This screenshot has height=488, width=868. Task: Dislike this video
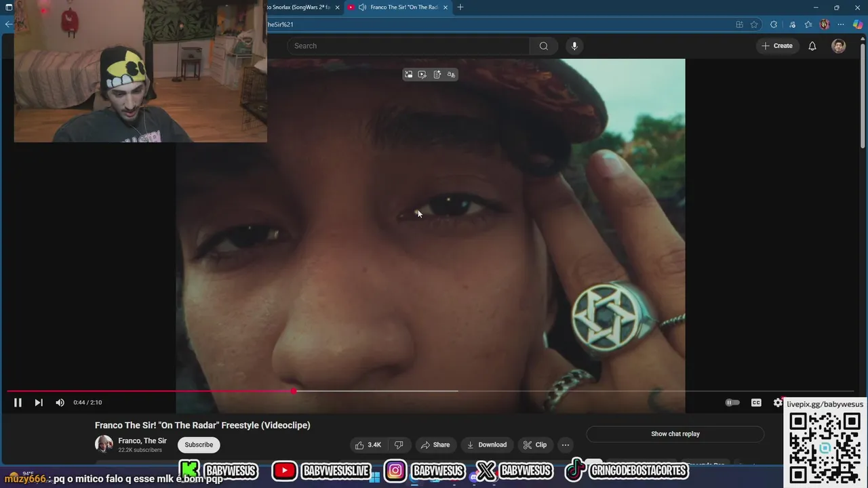(x=399, y=445)
